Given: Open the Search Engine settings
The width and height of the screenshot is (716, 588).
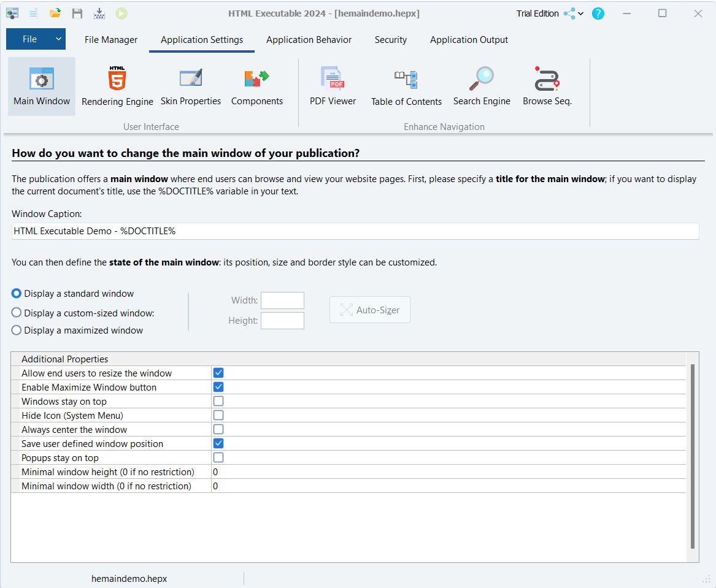Looking at the screenshot, I should (482, 86).
